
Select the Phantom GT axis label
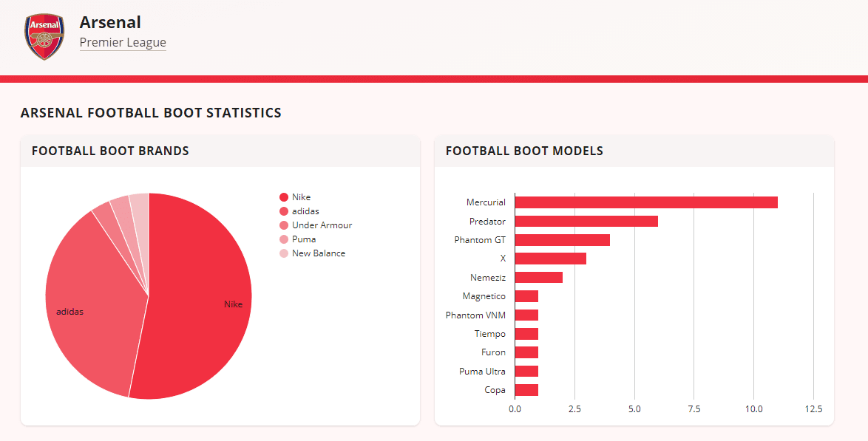[x=481, y=239]
